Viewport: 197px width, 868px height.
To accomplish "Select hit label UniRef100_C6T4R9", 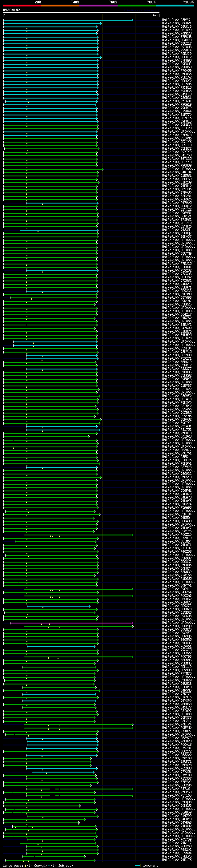I will tap(177, 30).
